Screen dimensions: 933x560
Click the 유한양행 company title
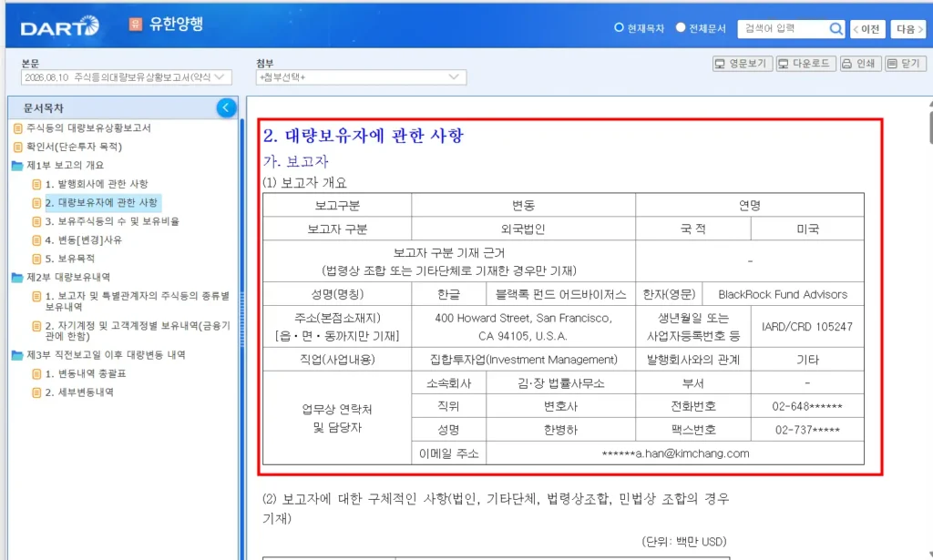[176, 24]
